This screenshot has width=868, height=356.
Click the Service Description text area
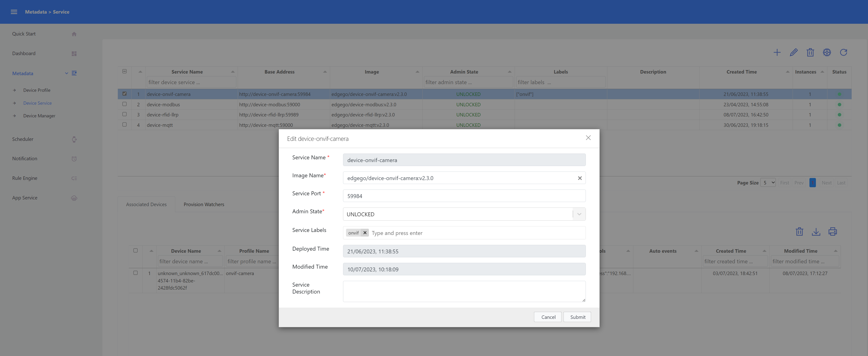click(x=464, y=291)
